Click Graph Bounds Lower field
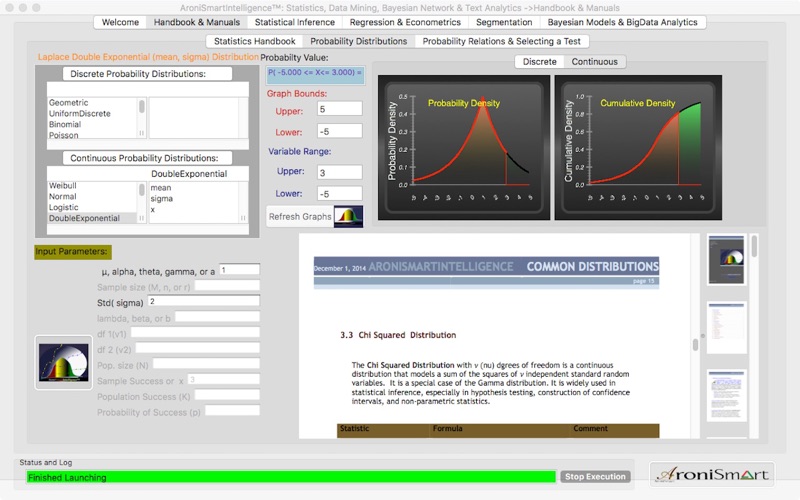The width and height of the screenshot is (800, 500). [x=340, y=131]
